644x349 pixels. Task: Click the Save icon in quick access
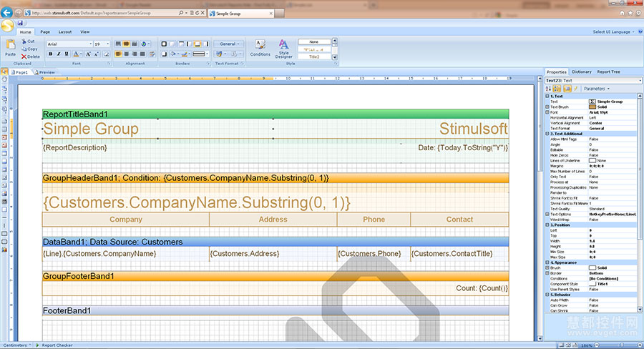20,23
